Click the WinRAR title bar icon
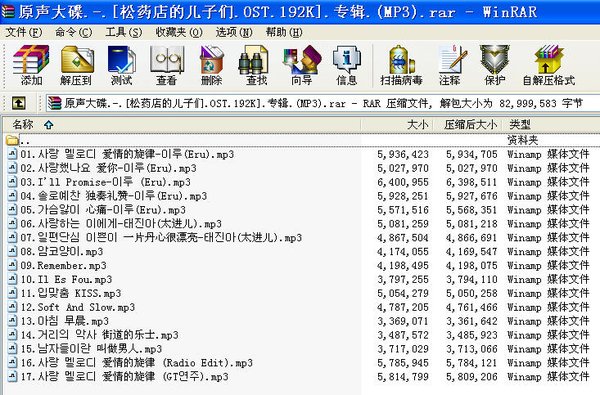Viewport: 600px width, 395px height. [x=8, y=12]
